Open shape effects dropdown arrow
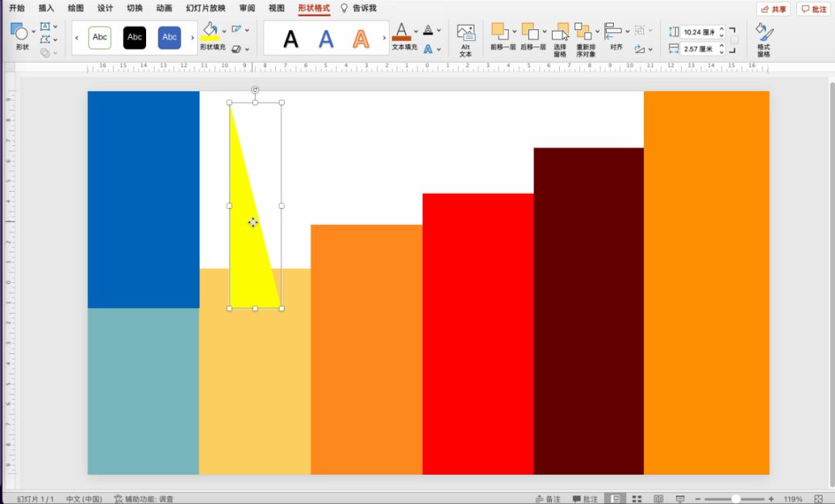This screenshot has height=504, width=835. 247,49
